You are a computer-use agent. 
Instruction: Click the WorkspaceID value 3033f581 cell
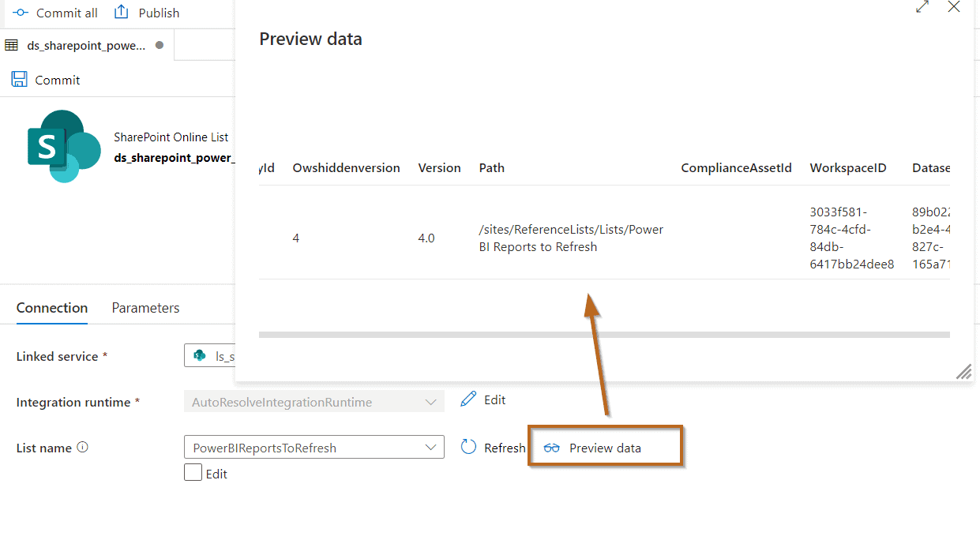[x=852, y=238]
